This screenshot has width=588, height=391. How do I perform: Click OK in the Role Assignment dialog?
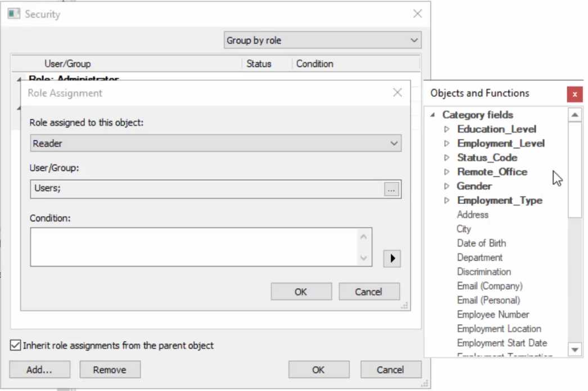pos(301,292)
